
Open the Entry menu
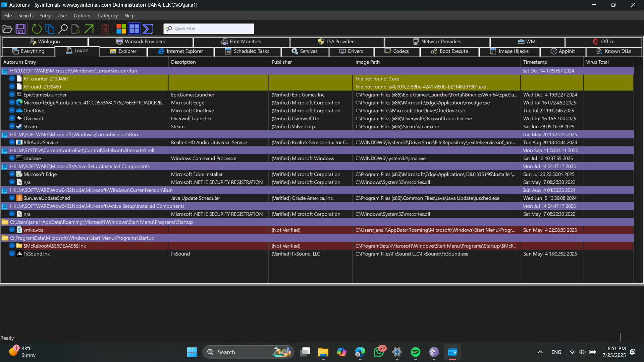45,15
